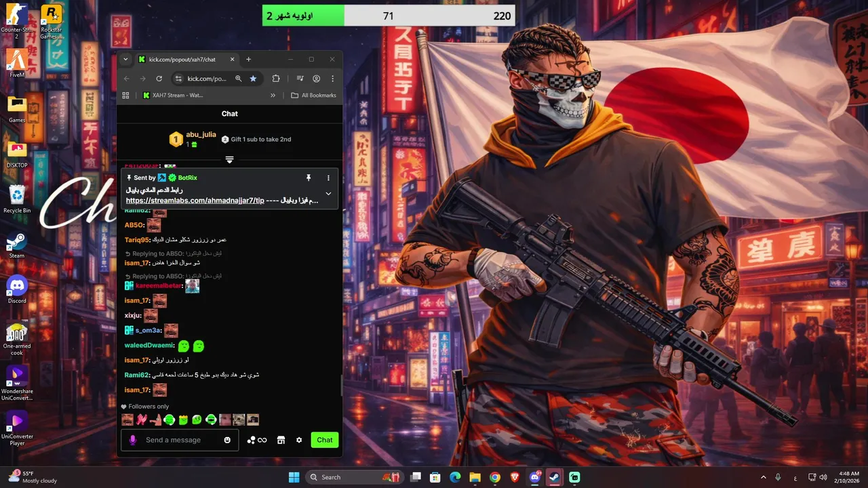Screen dimensions: 868x488
Task: Open the XAH7 Stream bookmark
Action: pos(173,96)
